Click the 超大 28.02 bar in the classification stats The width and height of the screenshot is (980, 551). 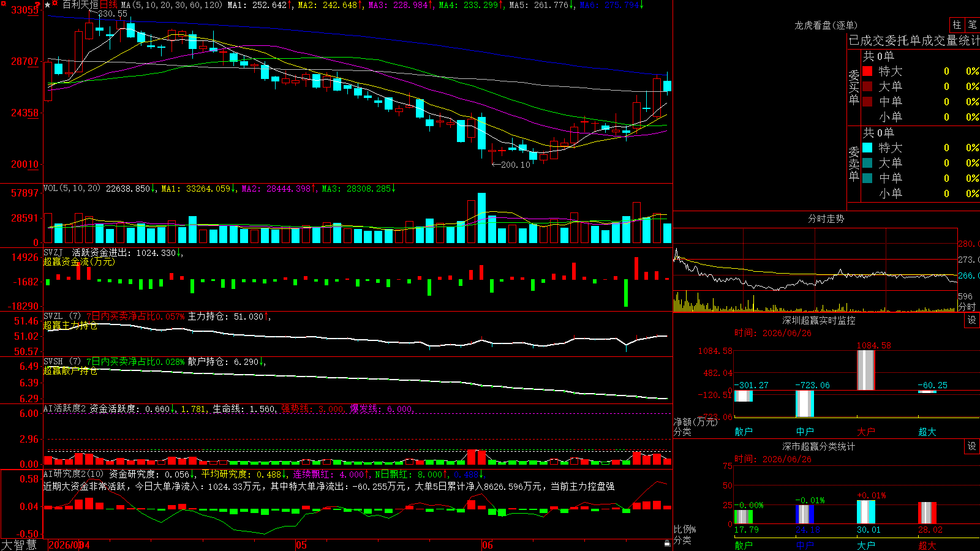point(927,513)
